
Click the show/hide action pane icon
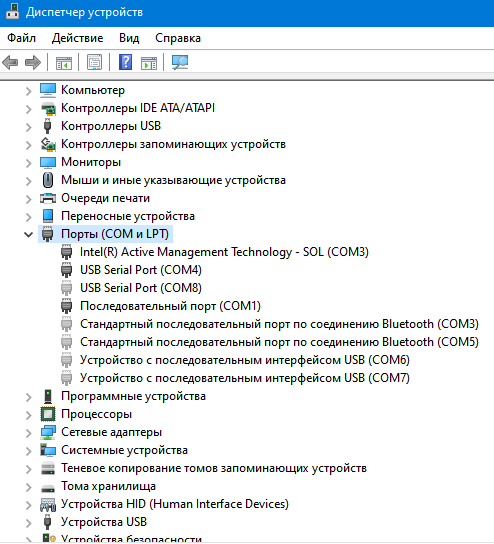pos(149,63)
